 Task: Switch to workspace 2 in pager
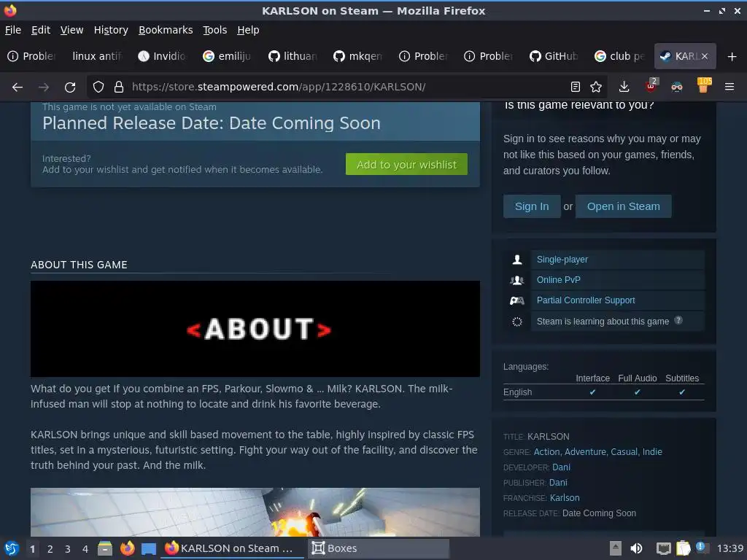coord(50,549)
